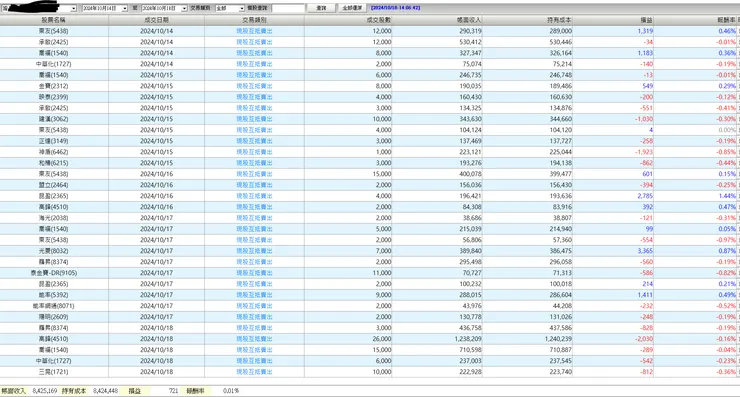Click the footer total 持有成本 8,424,448
This screenshot has width=740, height=397.
pyautogui.click(x=105, y=391)
